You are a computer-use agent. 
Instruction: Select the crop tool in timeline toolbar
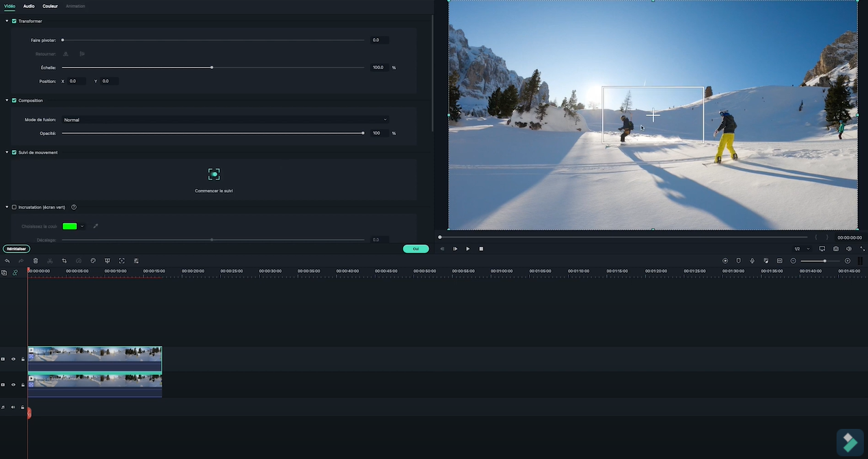[x=64, y=261]
